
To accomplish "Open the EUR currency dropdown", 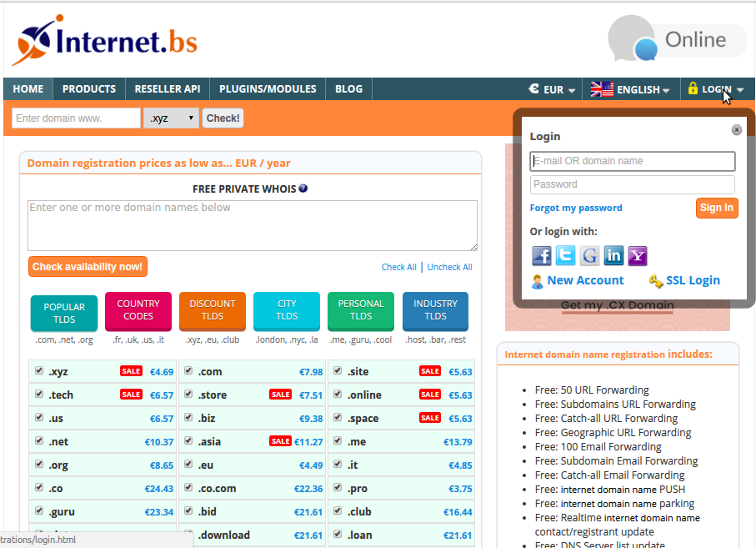I will click(x=552, y=89).
